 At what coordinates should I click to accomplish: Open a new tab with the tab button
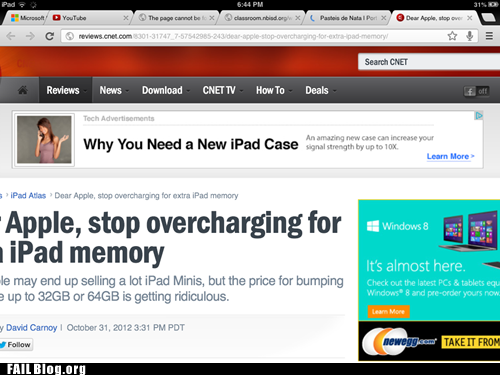(x=489, y=18)
